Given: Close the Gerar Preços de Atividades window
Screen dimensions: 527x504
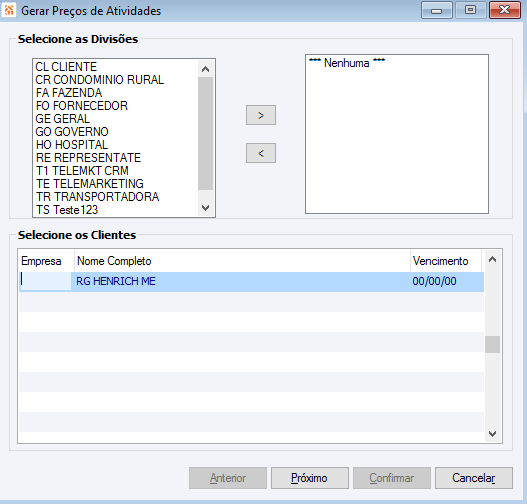Looking at the screenshot, I should (x=504, y=10).
